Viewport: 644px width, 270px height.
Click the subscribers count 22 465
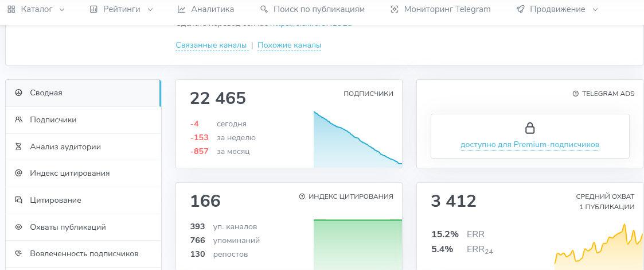coord(218,98)
